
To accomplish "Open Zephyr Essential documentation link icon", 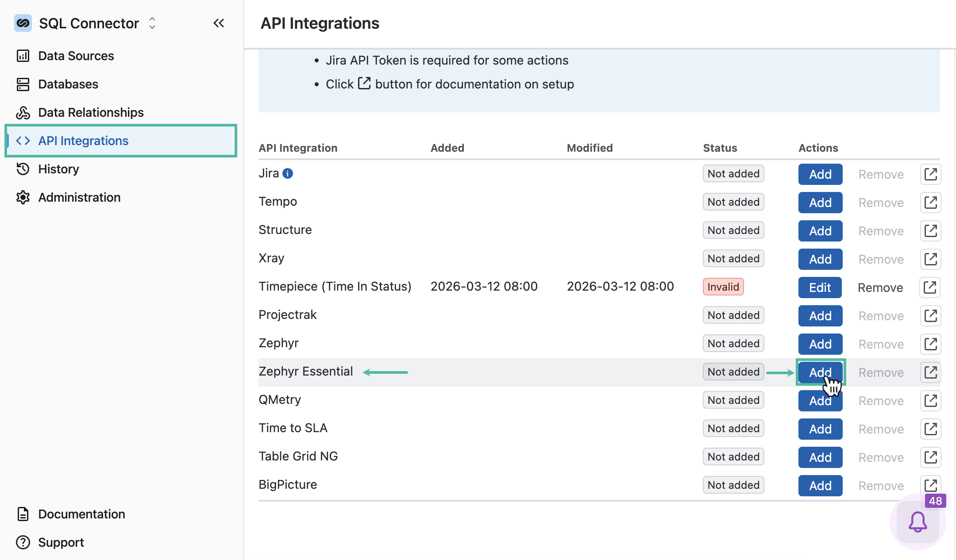I will click(930, 372).
